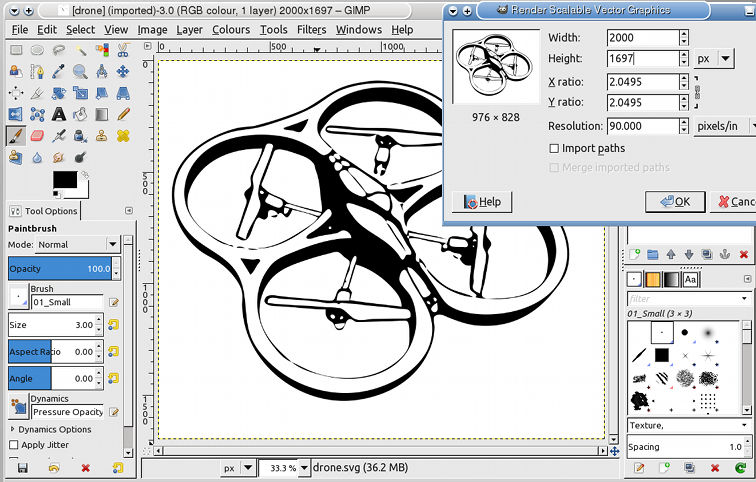Swap foreground and background colours

[x=85, y=175]
